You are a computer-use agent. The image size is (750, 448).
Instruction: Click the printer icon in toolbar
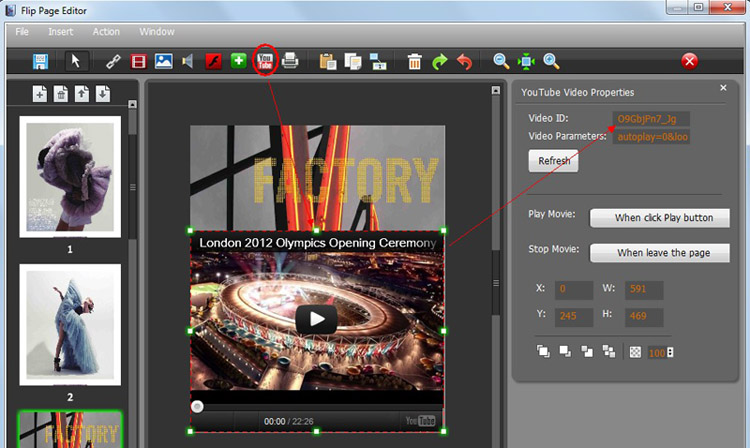tap(290, 61)
